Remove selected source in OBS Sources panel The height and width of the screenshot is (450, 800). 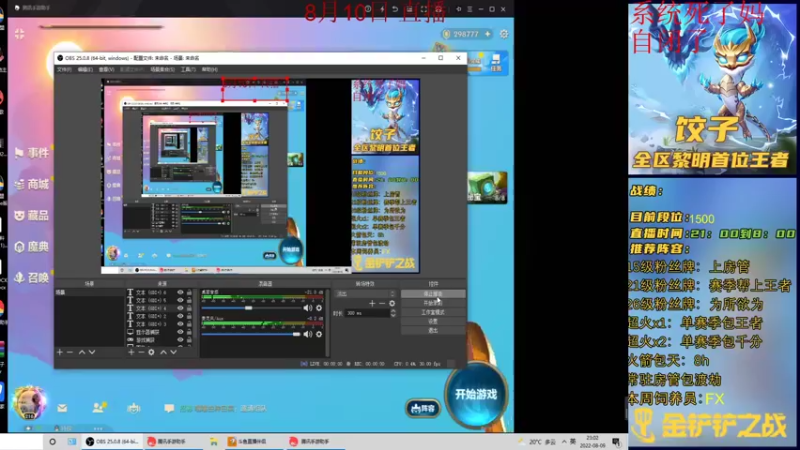coord(141,352)
